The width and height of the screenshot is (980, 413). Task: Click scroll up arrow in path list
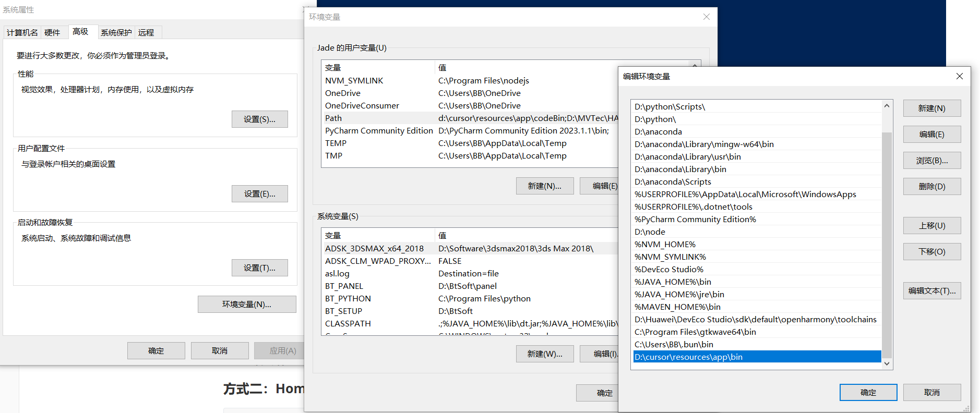point(887,106)
